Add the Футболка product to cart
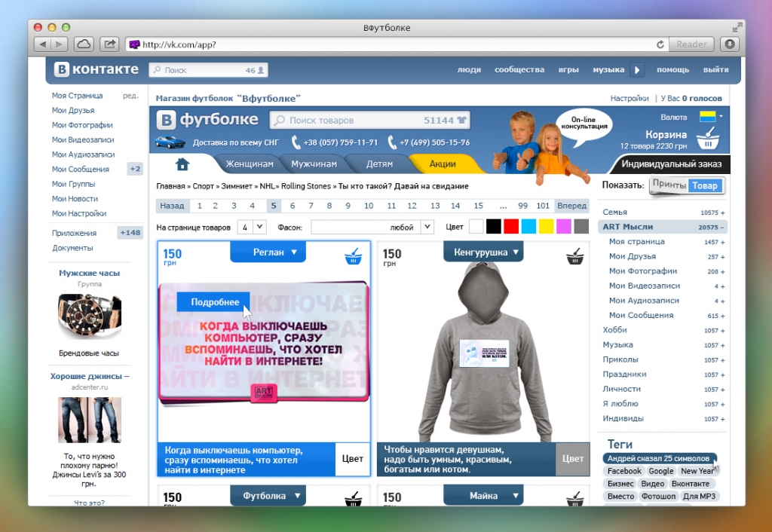The height and width of the screenshot is (532, 772). tap(353, 499)
